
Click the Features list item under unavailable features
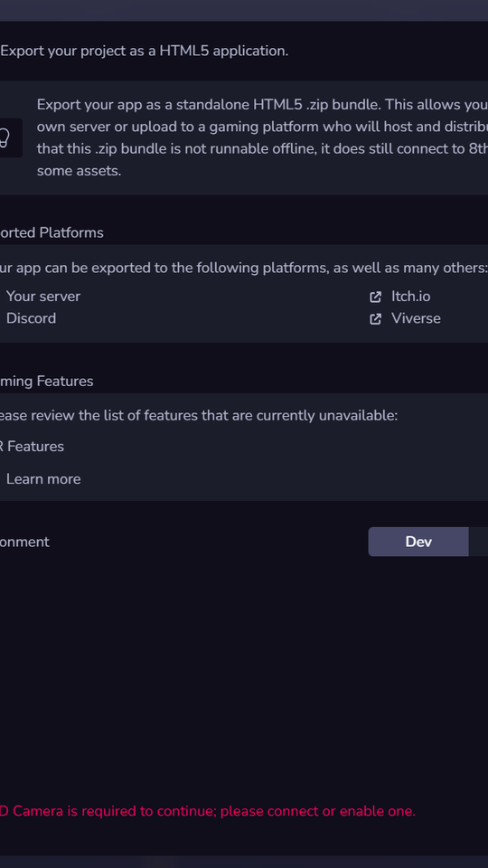click(33, 446)
